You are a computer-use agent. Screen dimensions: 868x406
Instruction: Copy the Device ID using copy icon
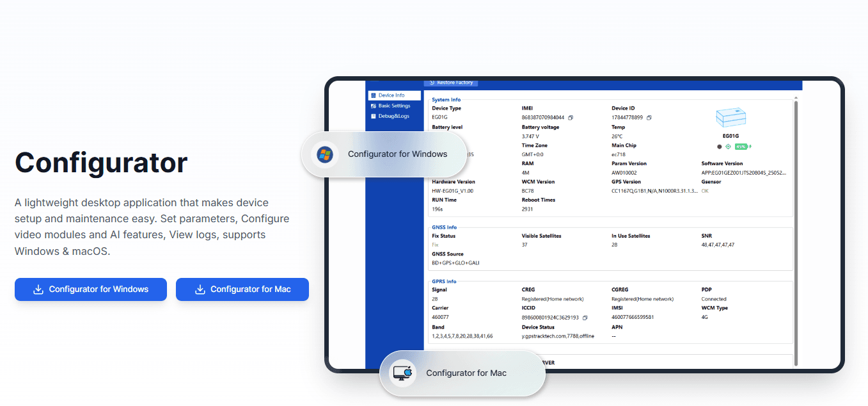pos(649,118)
